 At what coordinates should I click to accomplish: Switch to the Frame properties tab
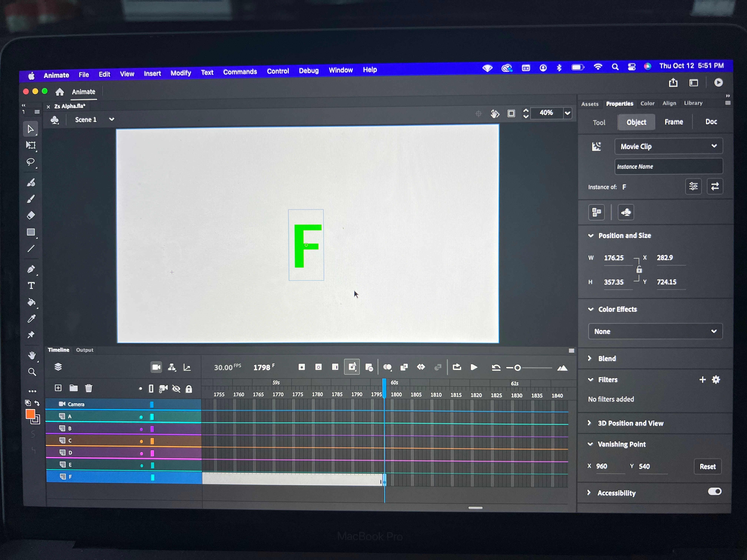pos(673,122)
